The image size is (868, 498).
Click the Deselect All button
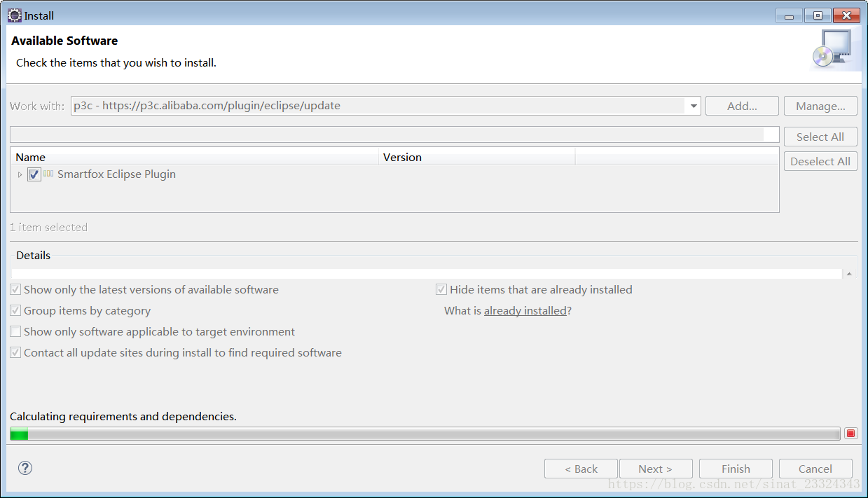tap(820, 161)
